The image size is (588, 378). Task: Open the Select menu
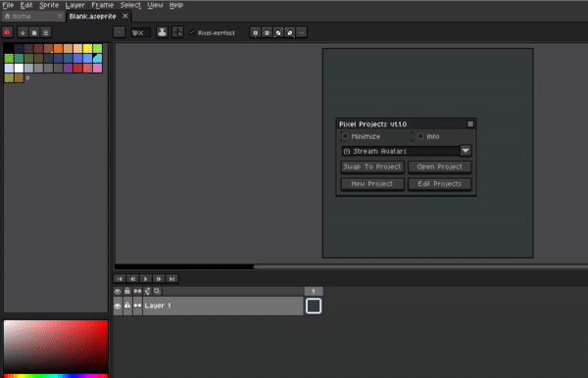(130, 5)
